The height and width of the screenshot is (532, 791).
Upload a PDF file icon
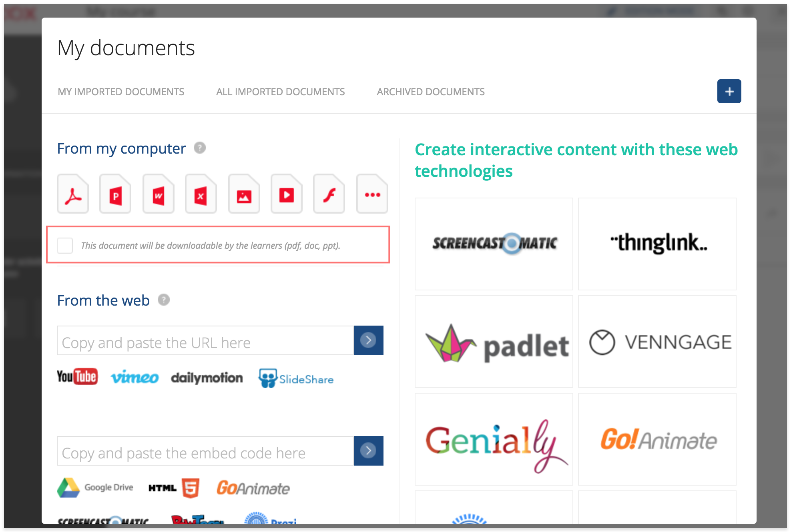point(73,194)
